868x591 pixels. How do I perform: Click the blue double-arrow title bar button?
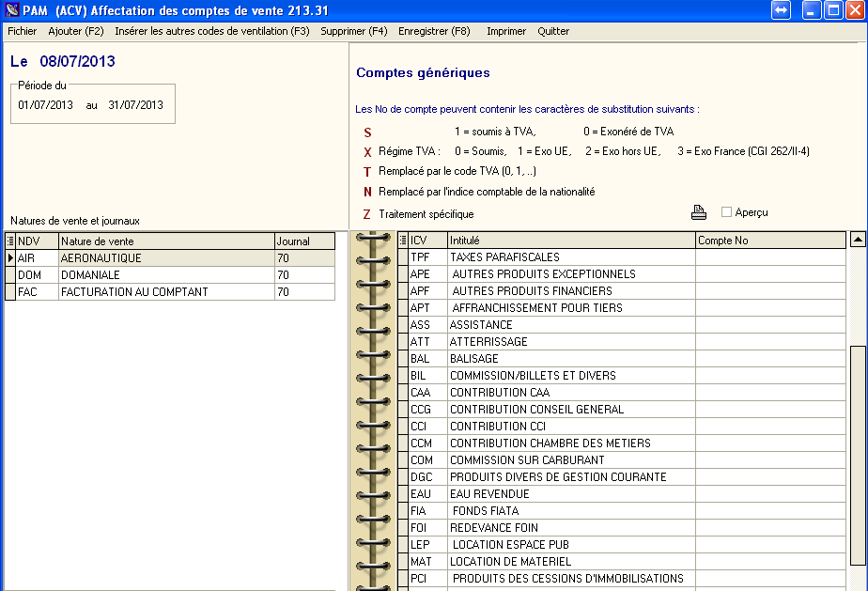coord(782,10)
